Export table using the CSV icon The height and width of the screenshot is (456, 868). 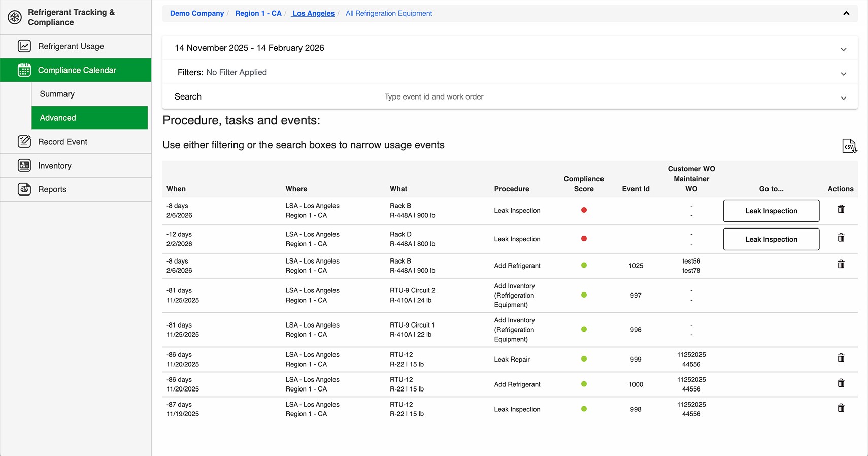(849, 146)
